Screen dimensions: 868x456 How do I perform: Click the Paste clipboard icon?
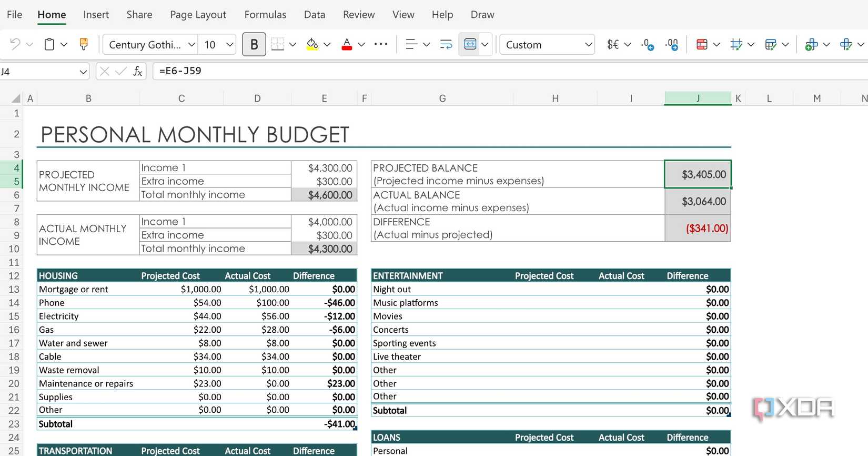49,45
